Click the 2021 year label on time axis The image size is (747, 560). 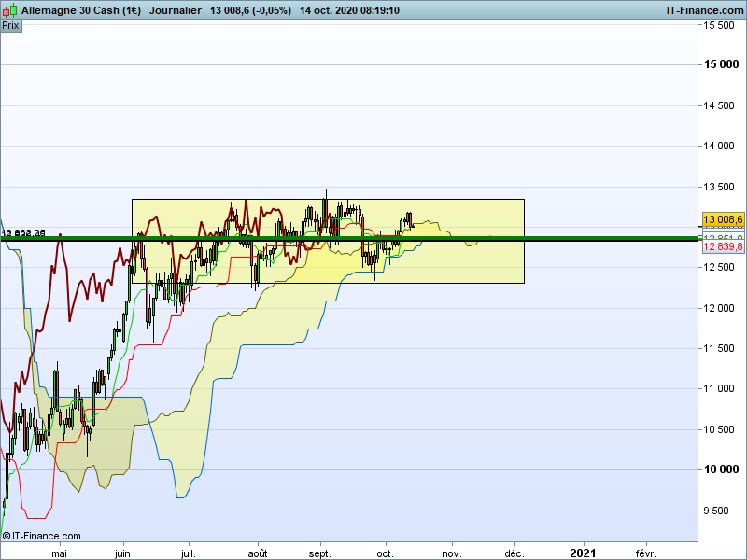click(x=583, y=553)
